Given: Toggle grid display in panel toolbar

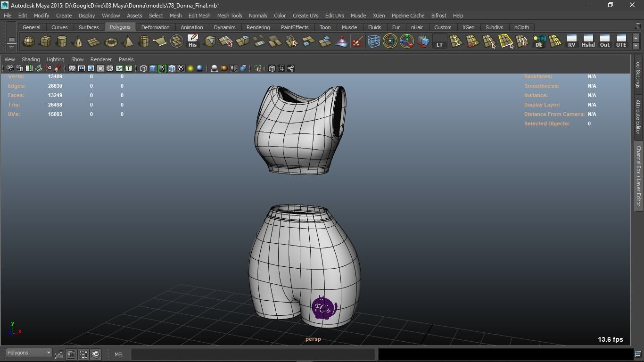Looking at the screenshot, I should pos(72,68).
